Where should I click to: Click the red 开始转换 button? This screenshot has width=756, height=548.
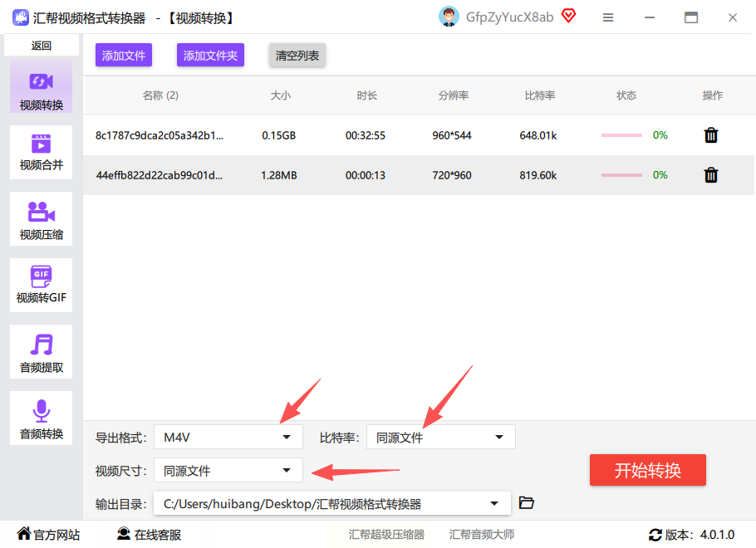647,470
